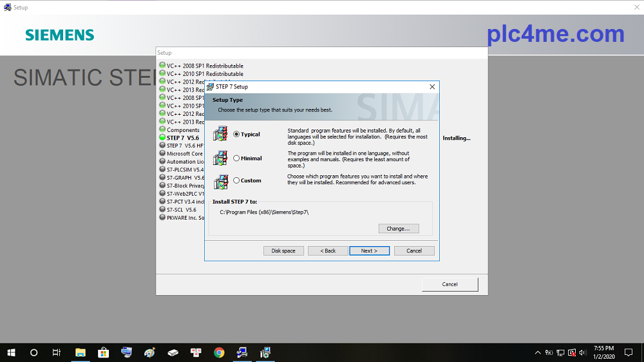Click the volume speaker tray icon

[x=582, y=352]
